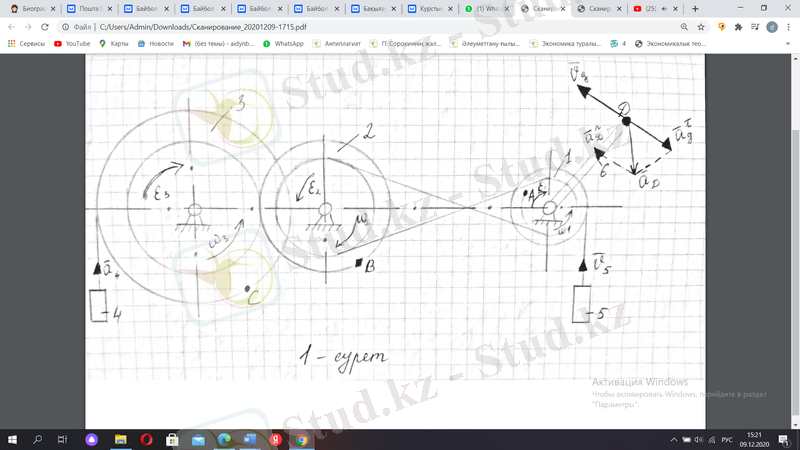
Task: Go back using the browser back arrow
Action: [11, 27]
